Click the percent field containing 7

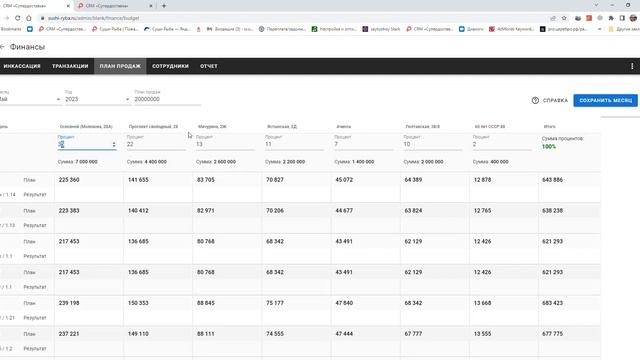(364, 144)
